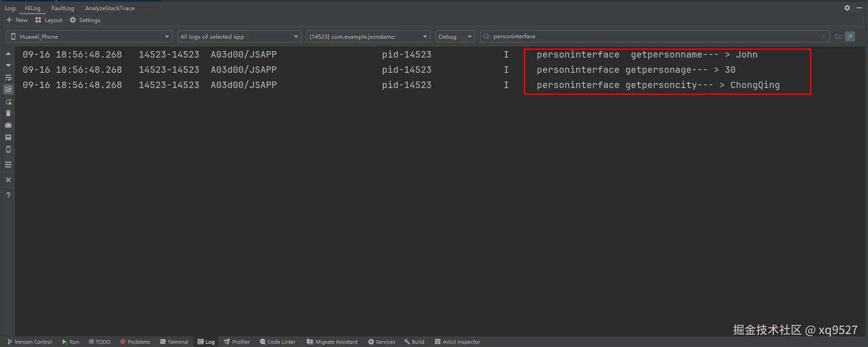
Task: Jump up the log stack trace
Action: click(8, 54)
